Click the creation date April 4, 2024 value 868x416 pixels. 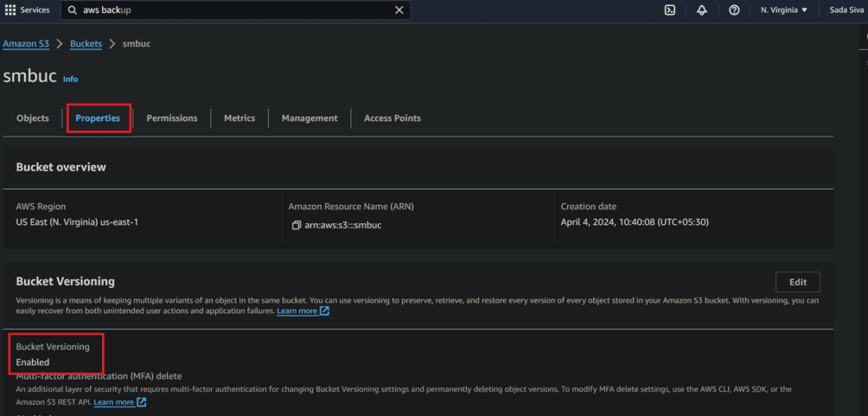635,222
